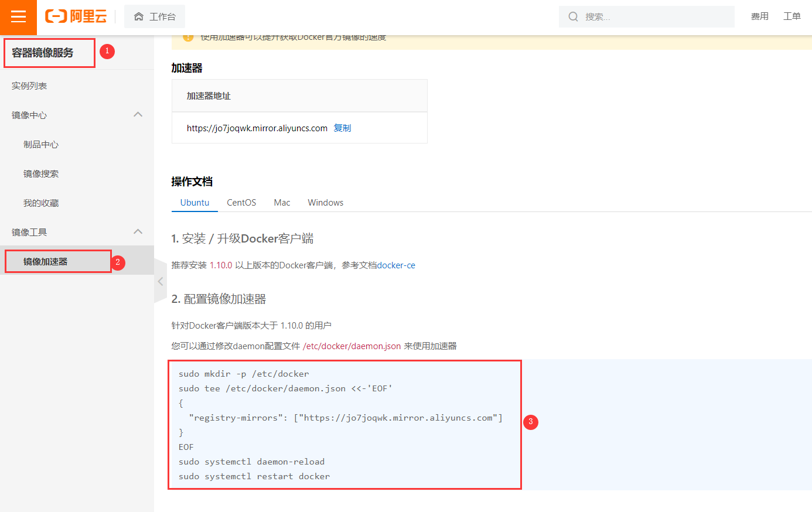Click 'sudo systemctl restart docker' line
812x512 pixels.
(x=254, y=476)
